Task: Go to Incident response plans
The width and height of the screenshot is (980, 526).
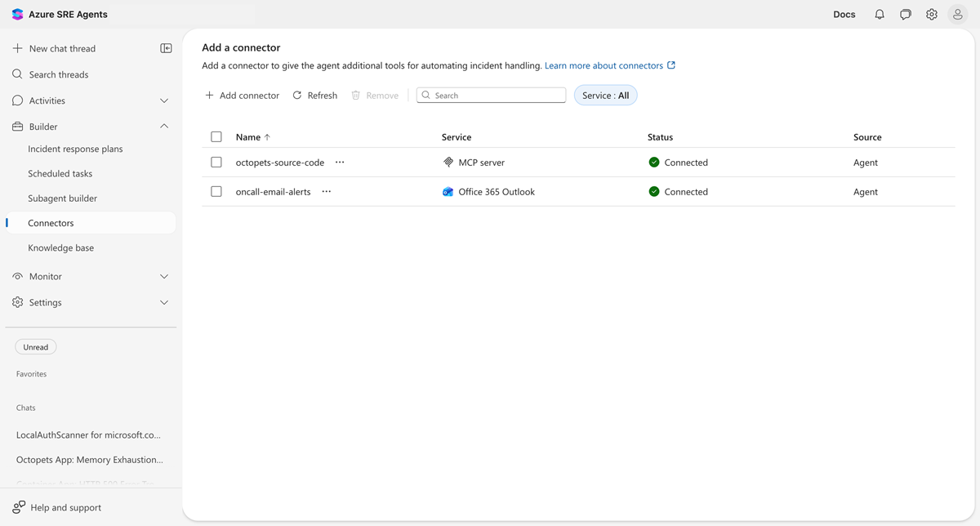Action: [75, 149]
